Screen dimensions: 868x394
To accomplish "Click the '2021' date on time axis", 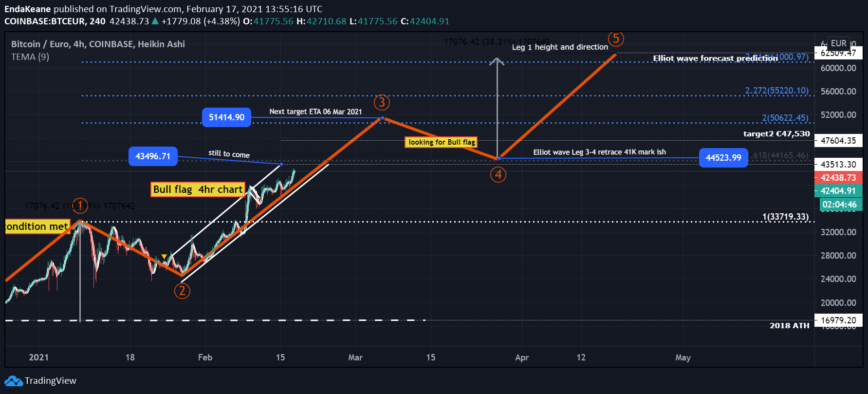I will [x=38, y=357].
